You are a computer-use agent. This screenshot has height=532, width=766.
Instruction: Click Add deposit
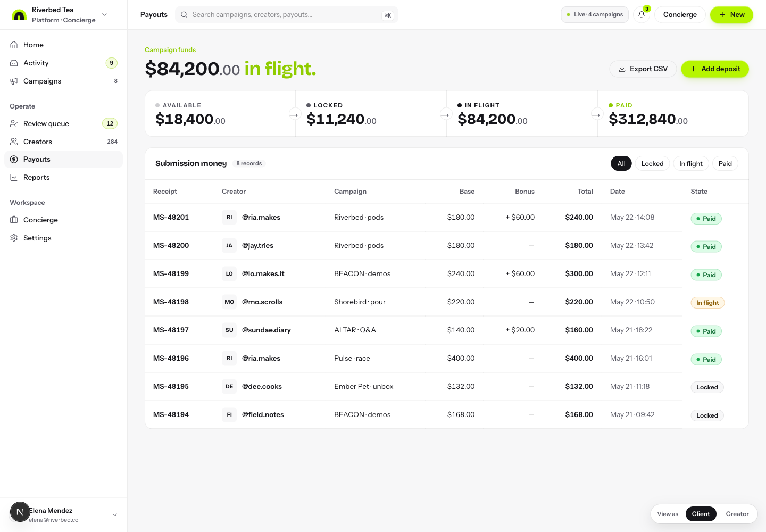pos(715,69)
